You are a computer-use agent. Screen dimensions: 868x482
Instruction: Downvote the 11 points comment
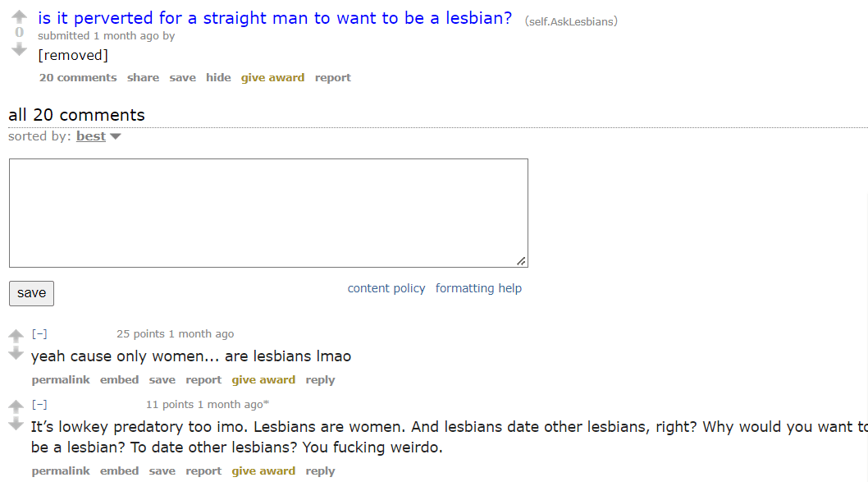(16, 425)
